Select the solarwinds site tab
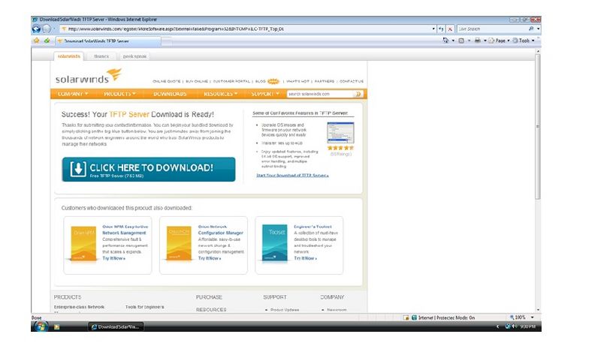This screenshot has height=364, width=601. tap(69, 56)
